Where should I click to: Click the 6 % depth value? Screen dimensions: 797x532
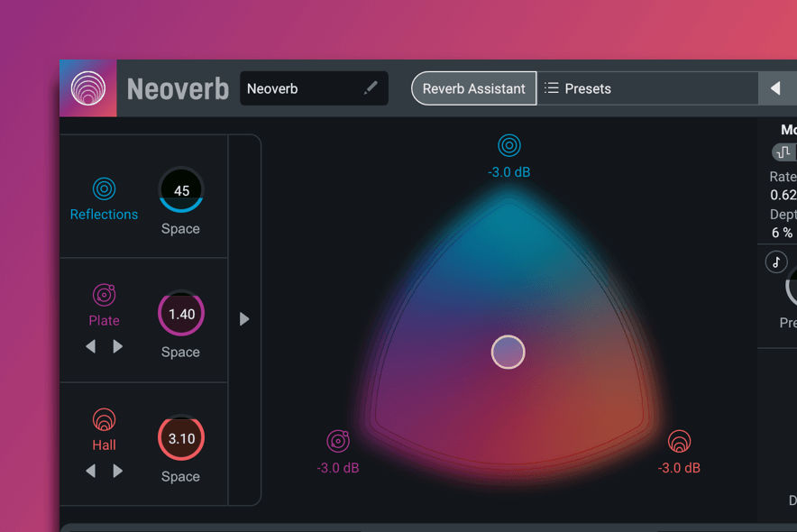click(782, 233)
